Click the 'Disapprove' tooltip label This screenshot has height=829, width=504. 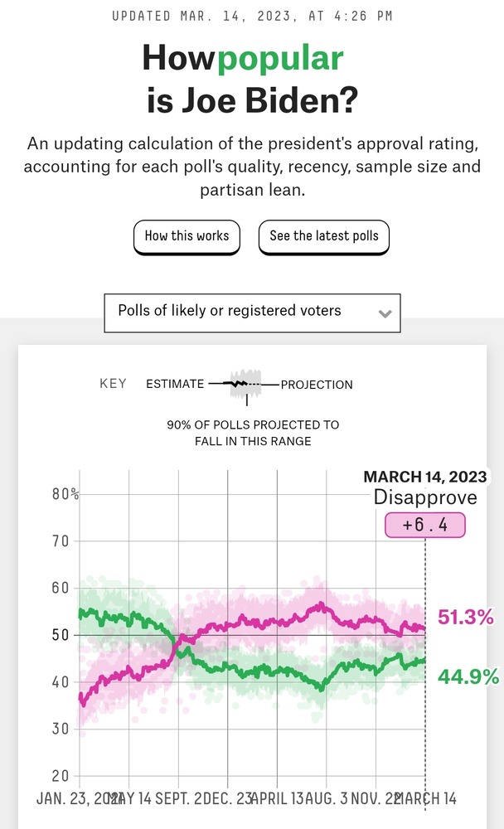point(425,498)
